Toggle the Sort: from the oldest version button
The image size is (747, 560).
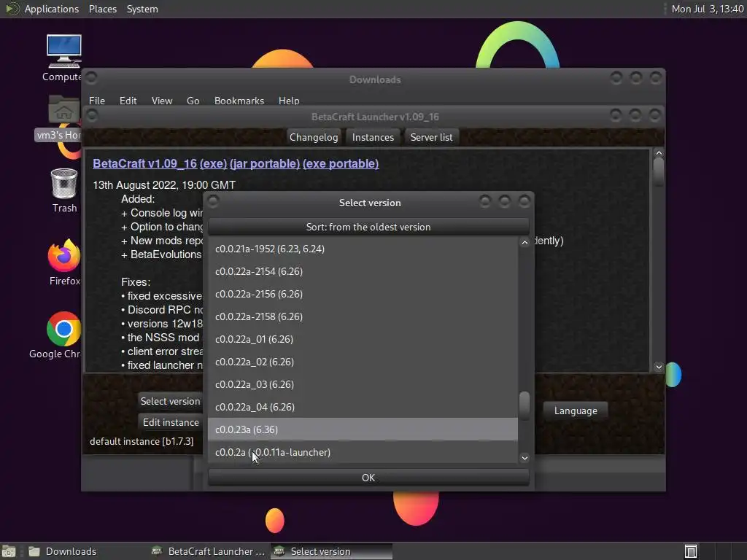coord(368,227)
